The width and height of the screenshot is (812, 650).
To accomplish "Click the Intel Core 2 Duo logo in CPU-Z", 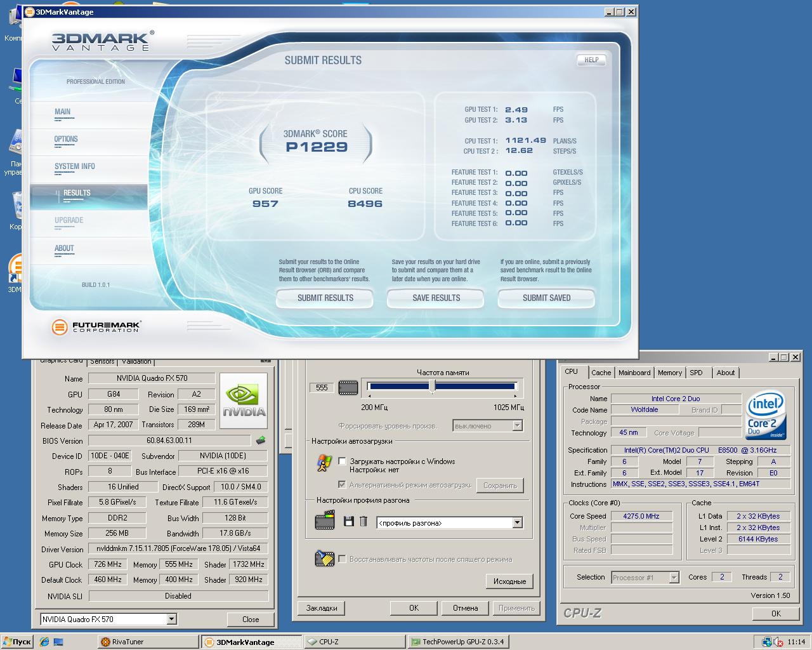I will point(767,415).
